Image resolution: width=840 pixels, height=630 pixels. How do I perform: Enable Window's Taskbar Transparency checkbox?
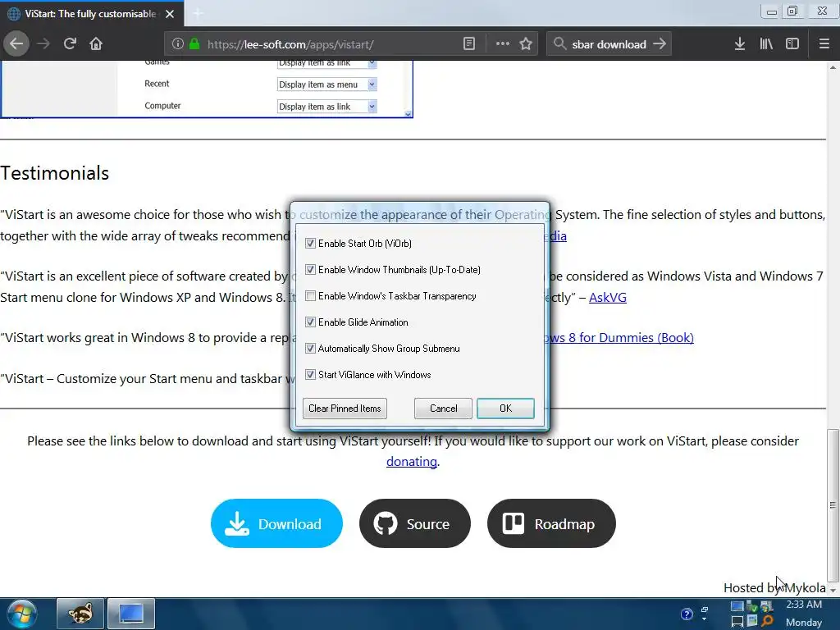pyautogui.click(x=310, y=295)
